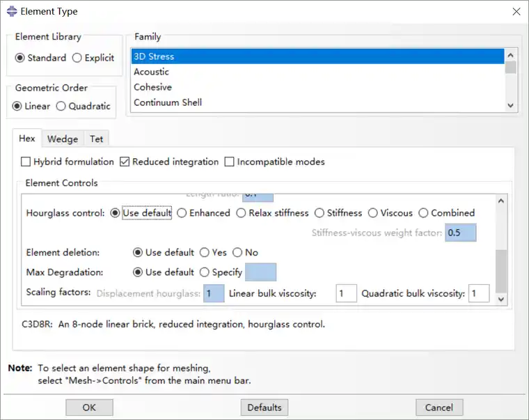The image size is (529, 420).
Task: Click the Cancel button
Action: tap(439, 407)
